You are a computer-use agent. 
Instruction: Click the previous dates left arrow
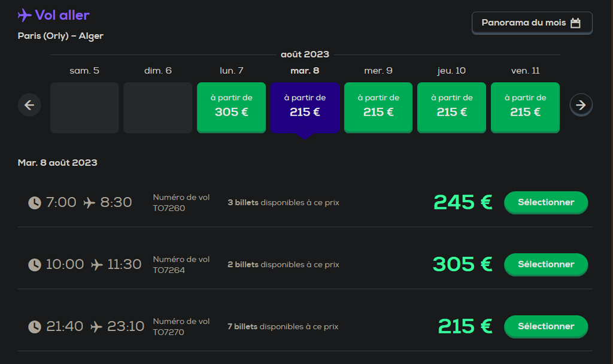coord(29,106)
